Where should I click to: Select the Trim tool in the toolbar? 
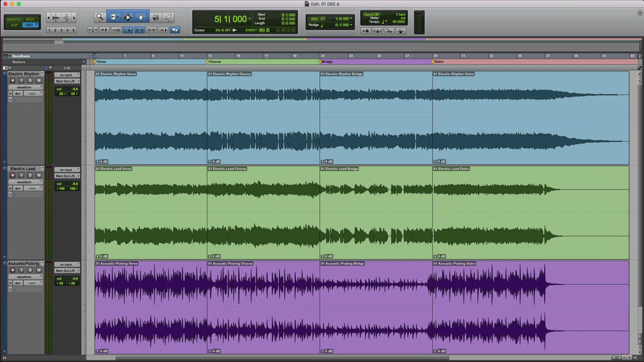[114, 17]
